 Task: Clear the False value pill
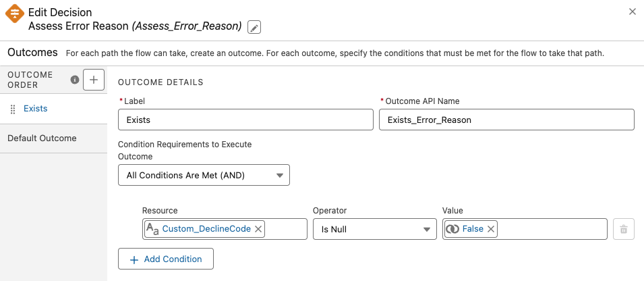coord(491,229)
